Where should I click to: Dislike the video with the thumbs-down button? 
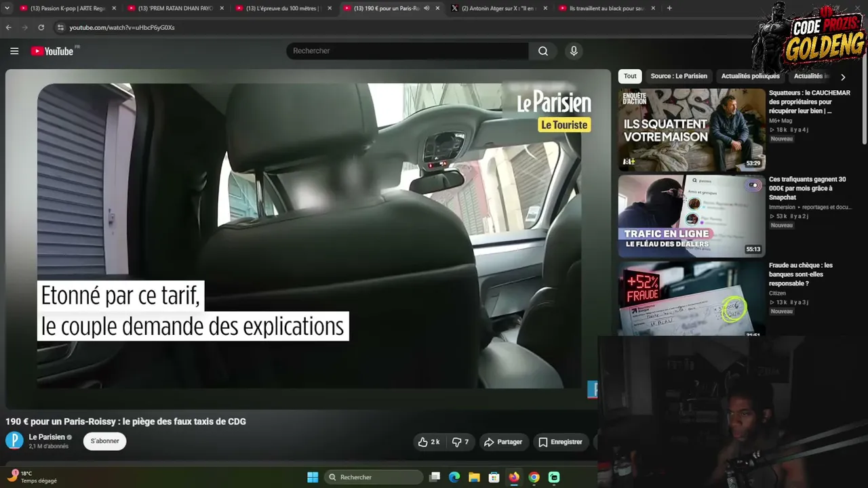tap(462, 442)
